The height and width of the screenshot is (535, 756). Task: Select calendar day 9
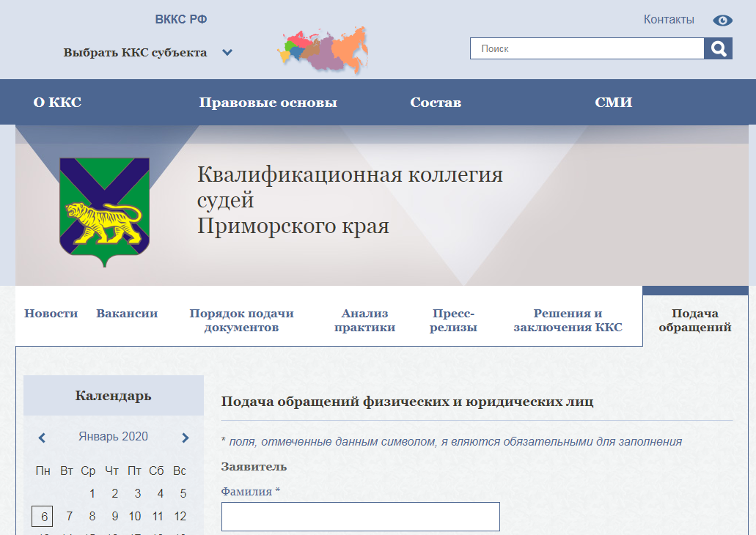pos(114,516)
